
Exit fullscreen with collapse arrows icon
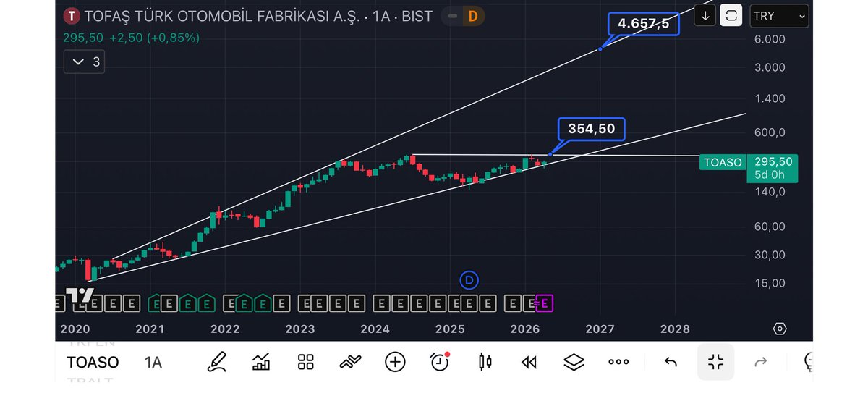tap(715, 362)
